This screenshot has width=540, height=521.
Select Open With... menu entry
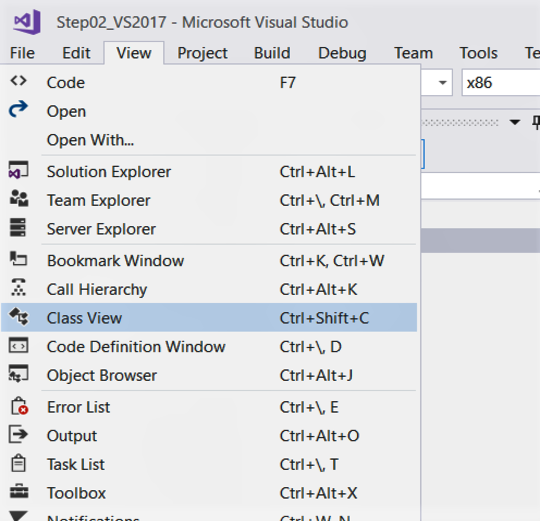click(x=209, y=140)
